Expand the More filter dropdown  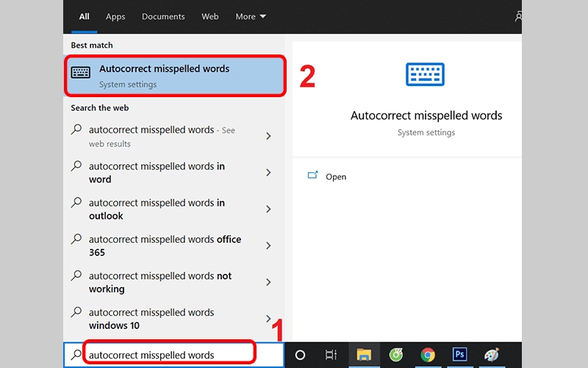pos(251,16)
